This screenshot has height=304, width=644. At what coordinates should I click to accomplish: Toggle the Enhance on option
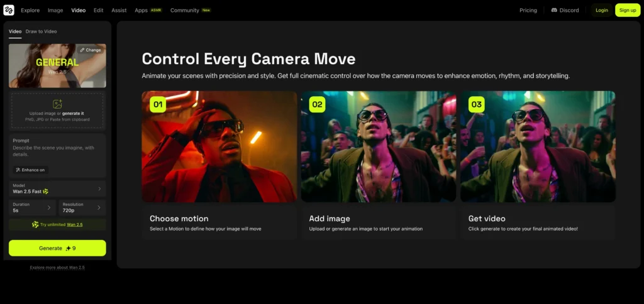click(30, 170)
